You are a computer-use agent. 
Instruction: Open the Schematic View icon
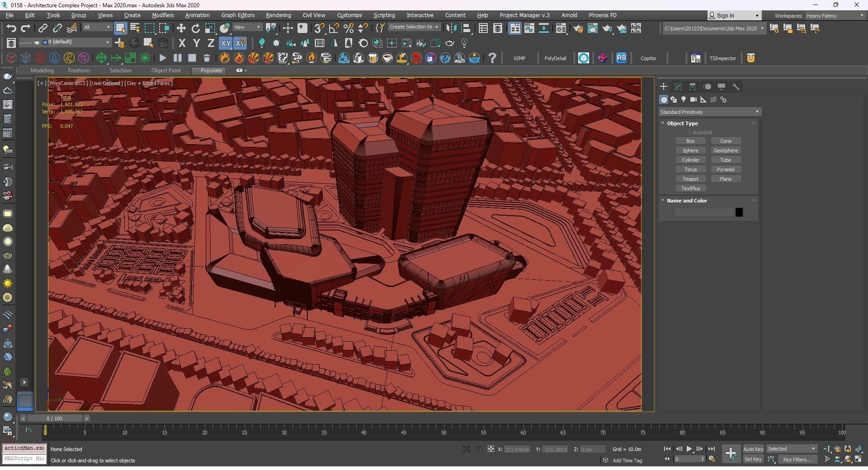pyautogui.click(x=544, y=28)
